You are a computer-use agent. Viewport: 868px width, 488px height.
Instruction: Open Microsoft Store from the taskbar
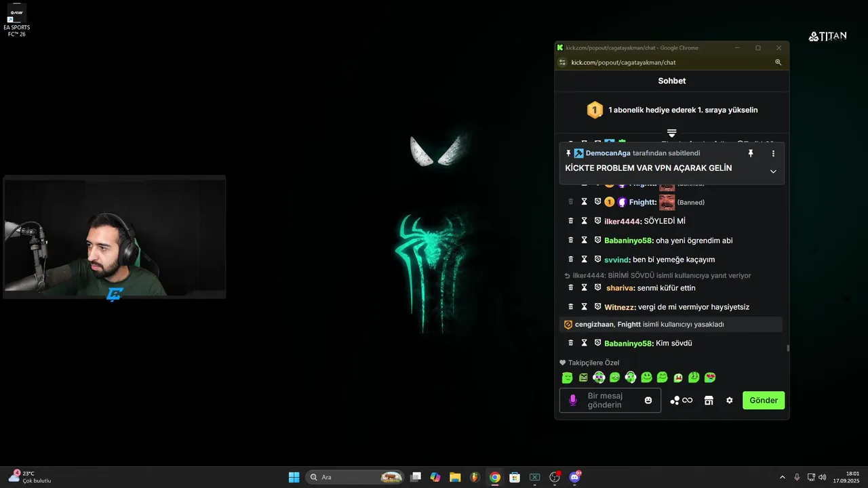point(515,477)
